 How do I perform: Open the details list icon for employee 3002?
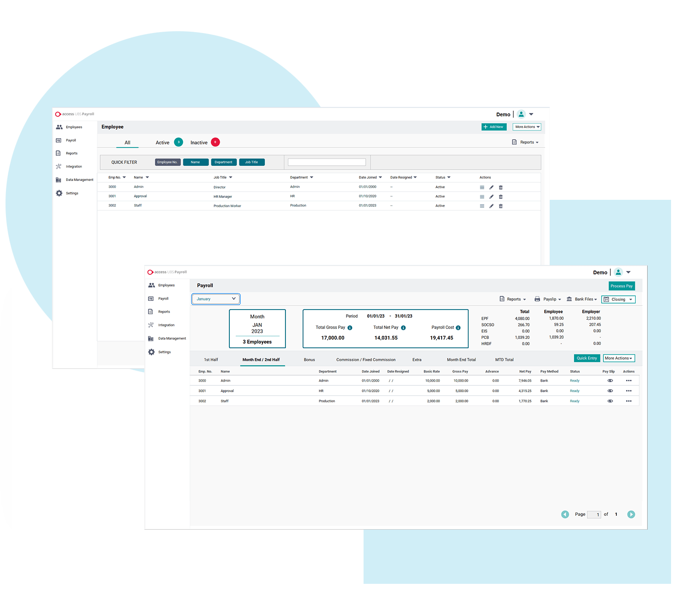coord(482,206)
